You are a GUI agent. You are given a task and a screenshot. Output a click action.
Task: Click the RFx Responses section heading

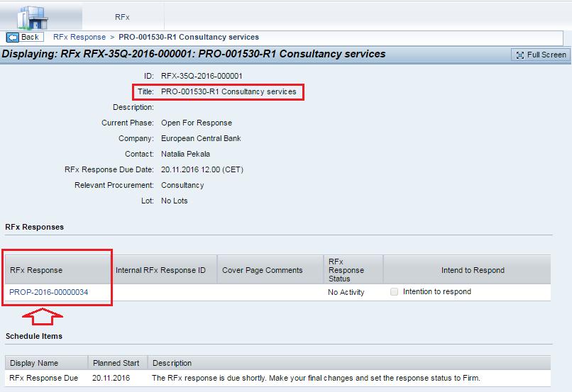tap(34, 227)
